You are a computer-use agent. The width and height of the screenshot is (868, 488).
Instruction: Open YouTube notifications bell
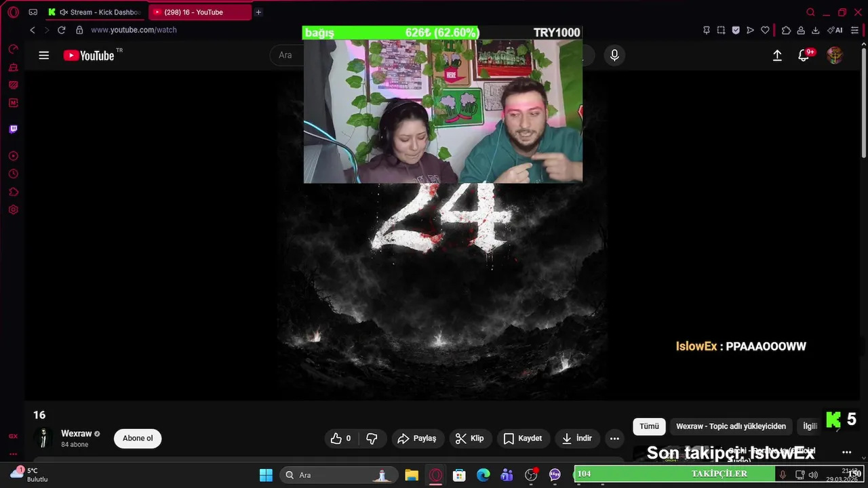[x=804, y=56]
